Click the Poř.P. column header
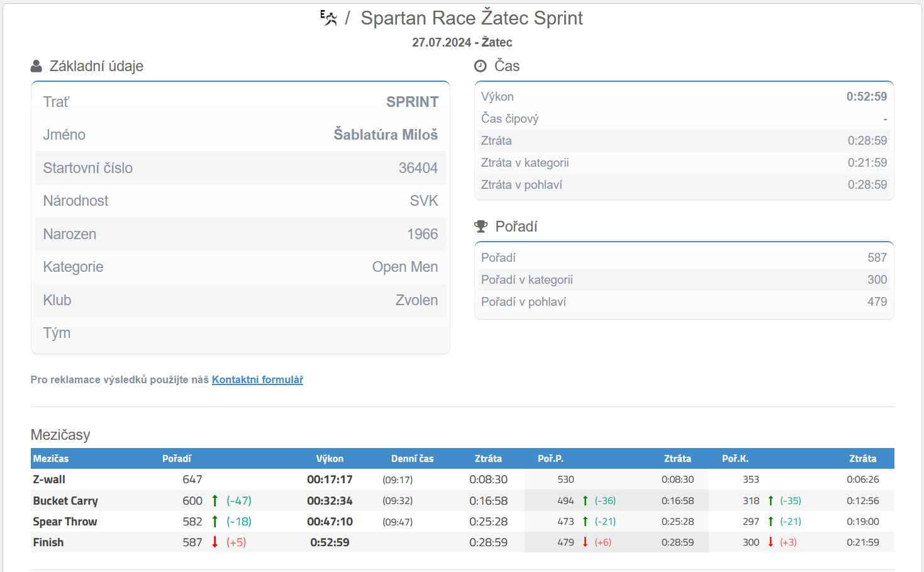 [550, 459]
